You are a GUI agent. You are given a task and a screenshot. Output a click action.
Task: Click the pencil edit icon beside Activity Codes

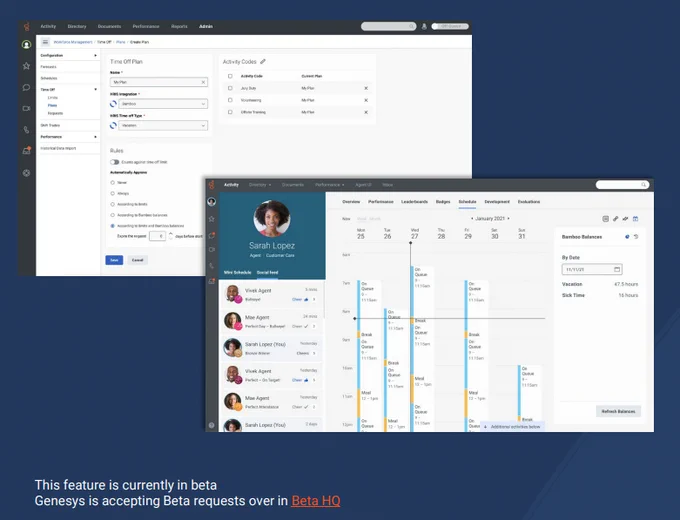(263, 62)
